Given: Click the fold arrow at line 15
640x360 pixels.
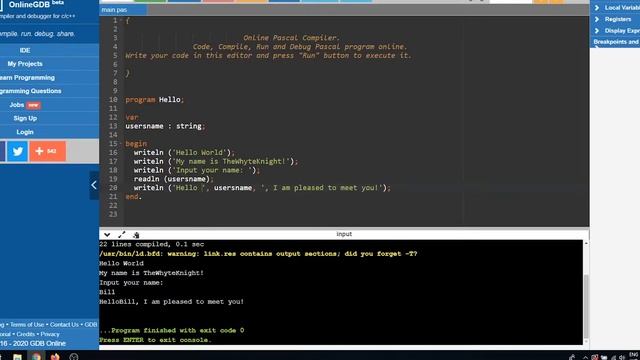Looking at the screenshot, I should click(121, 144).
